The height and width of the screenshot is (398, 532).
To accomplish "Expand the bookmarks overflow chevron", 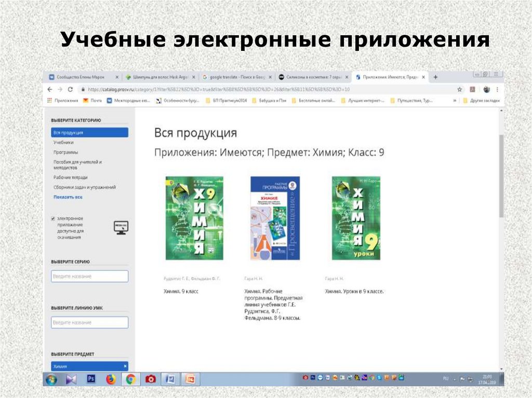I will pyautogui.click(x=455, y=101).
